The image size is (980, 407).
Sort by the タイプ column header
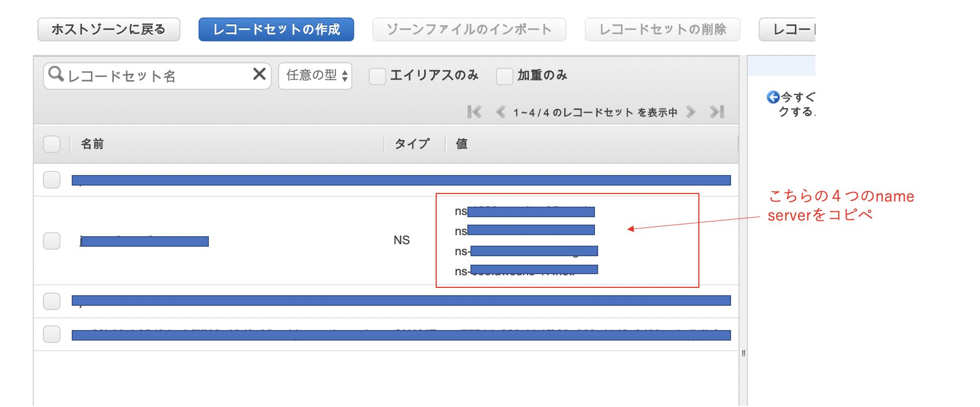tap(412, 144)
